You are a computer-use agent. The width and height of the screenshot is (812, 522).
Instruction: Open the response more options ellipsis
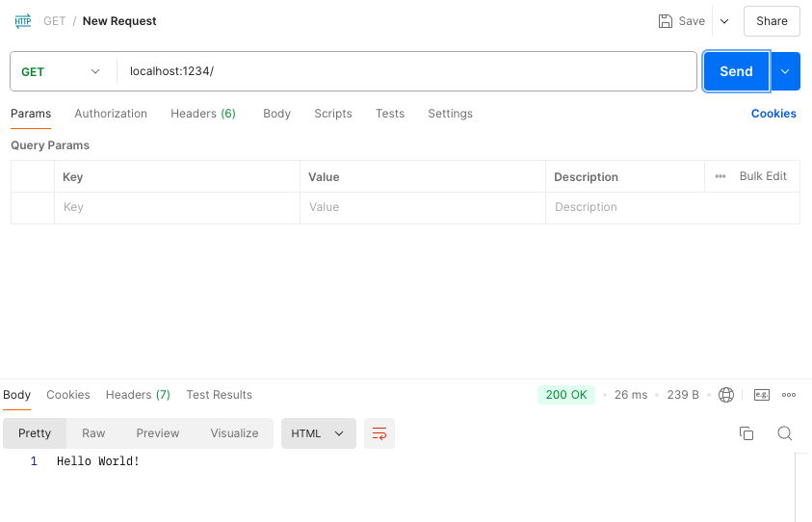[789, 395]
